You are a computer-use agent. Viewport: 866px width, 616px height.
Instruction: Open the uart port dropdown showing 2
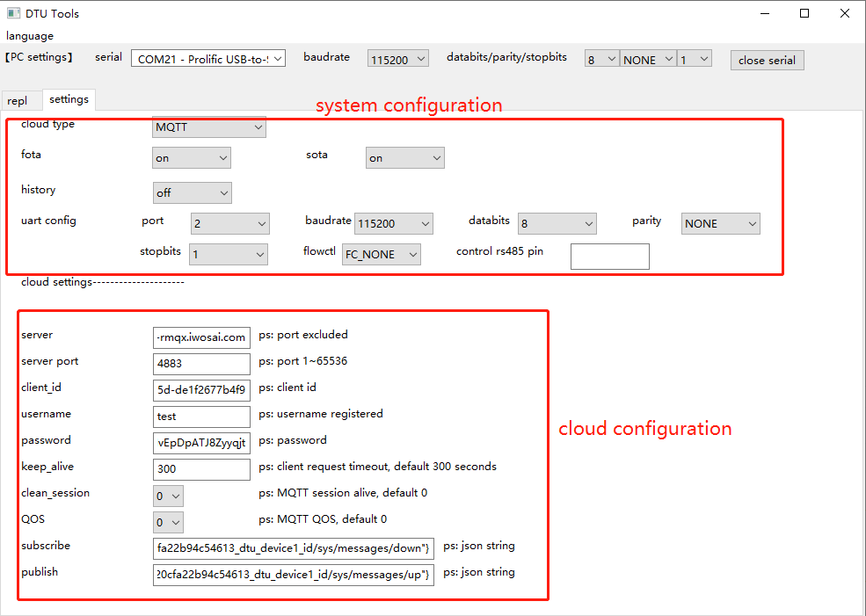click(x=229, y=223)
